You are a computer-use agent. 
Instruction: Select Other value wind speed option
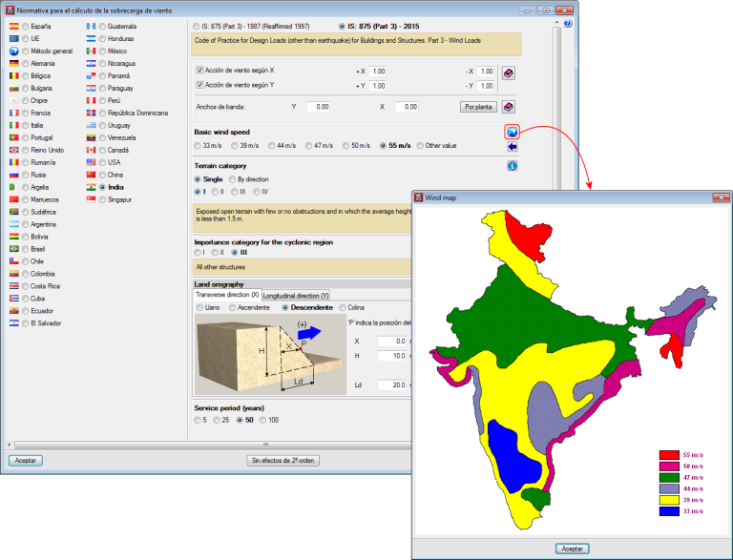click(x=420, y=146)
